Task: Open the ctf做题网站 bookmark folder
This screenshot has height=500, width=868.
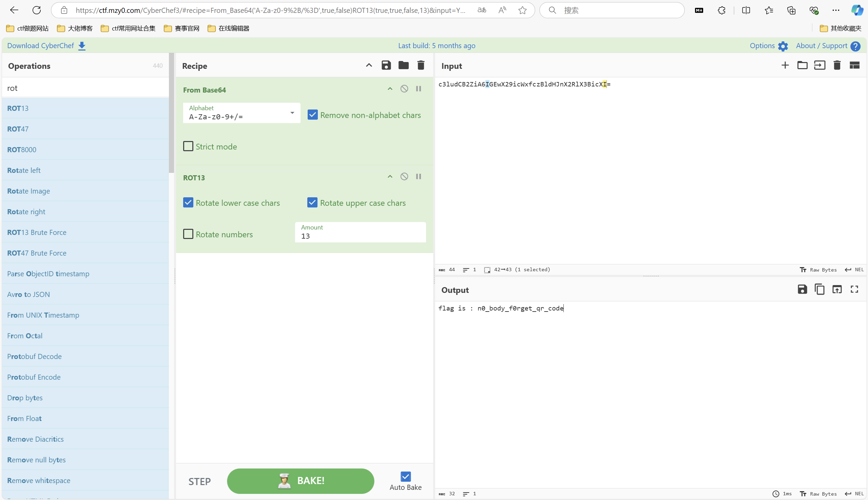Action: point(27,28)
